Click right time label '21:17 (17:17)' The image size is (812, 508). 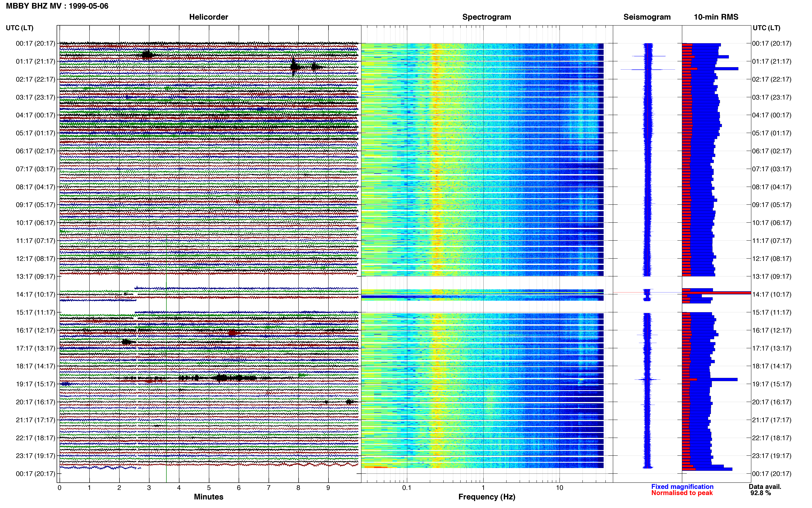772,420
